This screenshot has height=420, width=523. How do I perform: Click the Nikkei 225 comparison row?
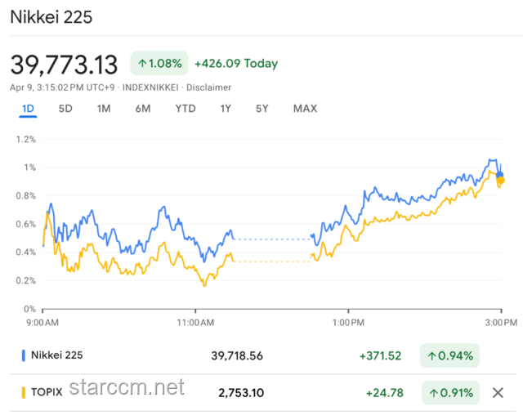pyautogui.click(x=263, y=355)
